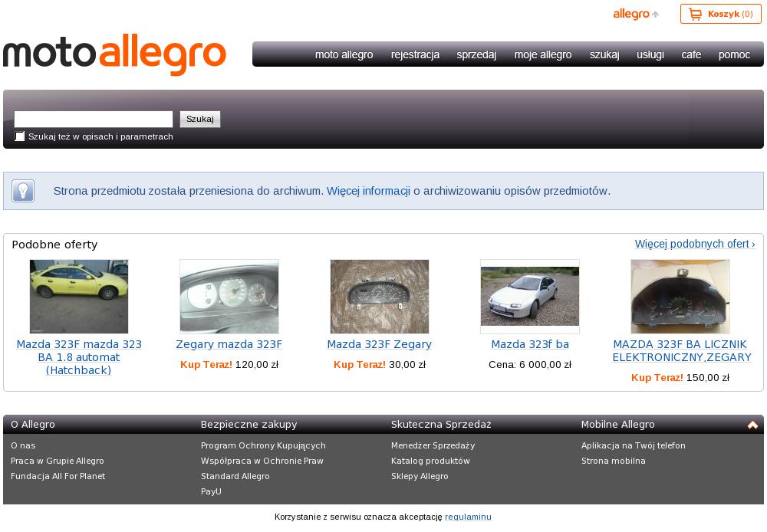Image resolution: width=767 pixels, height=532 pixels.
Task: Click the Szukaj search button
Action: 200,120
